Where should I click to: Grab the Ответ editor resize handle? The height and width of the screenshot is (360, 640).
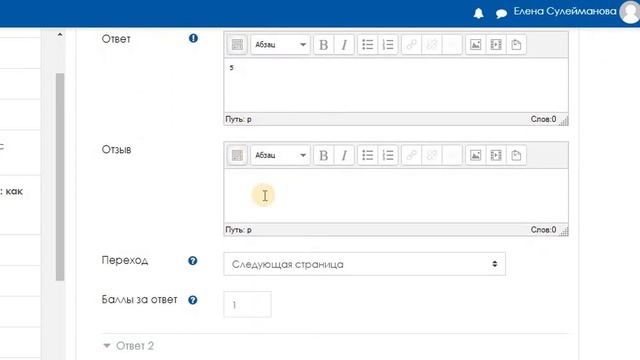pyautogui.click(x=564, y=121)
